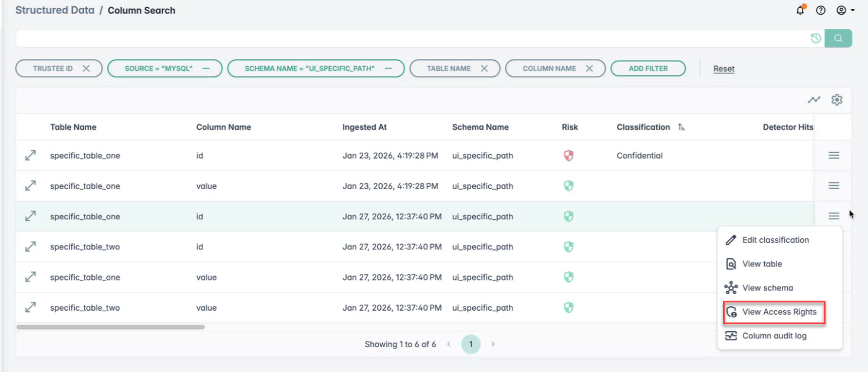
Task: Open table settings gear icon
Action: [x=836, y=100]
